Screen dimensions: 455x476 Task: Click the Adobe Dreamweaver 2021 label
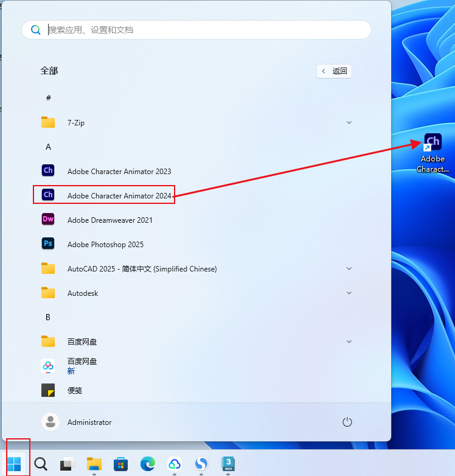point(110,220)
